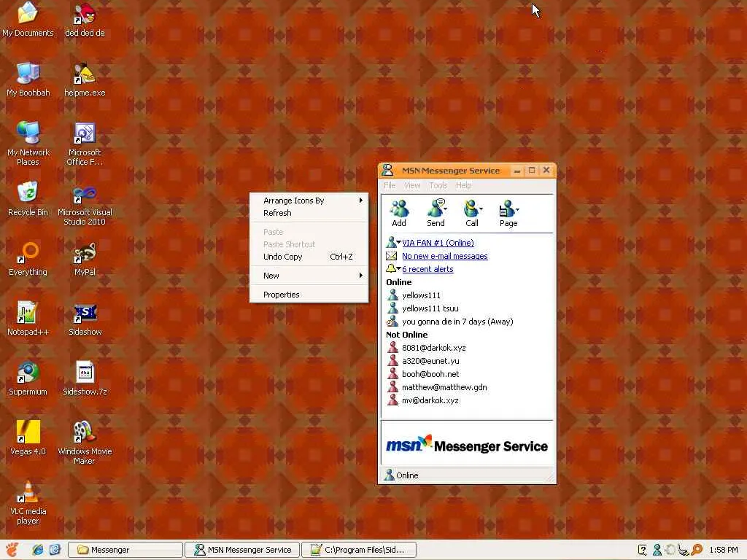Select offline contact a320@eunet.yu

430,361
